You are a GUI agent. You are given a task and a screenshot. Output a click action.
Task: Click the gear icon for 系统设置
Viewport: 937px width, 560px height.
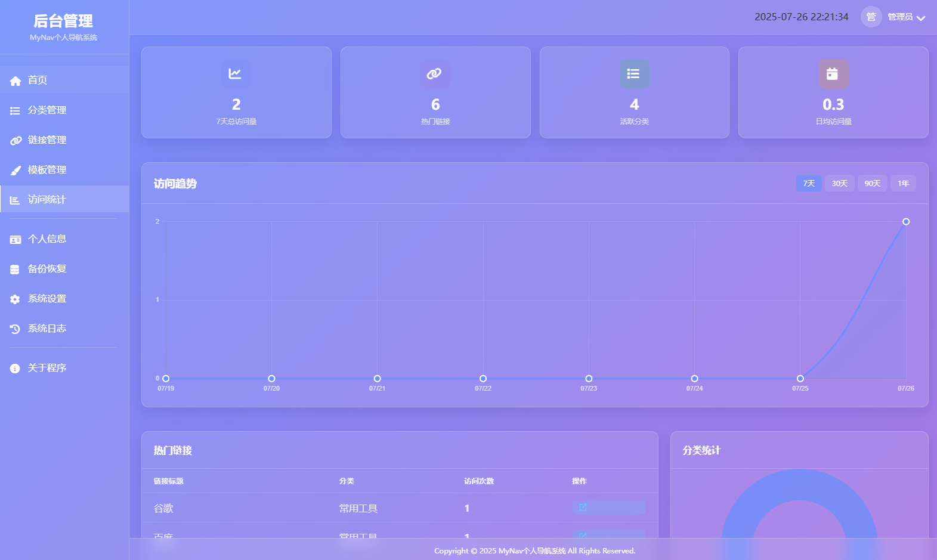click(x=16, y=299)
